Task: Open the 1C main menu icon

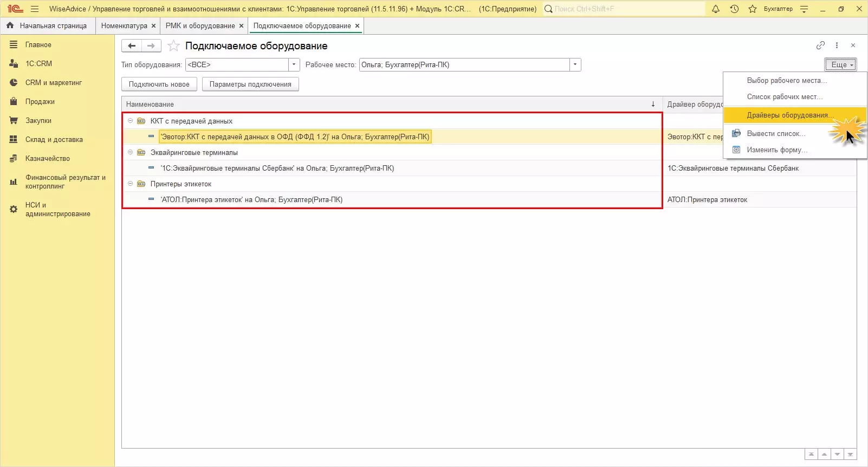Action: click(x=15, y=9)
